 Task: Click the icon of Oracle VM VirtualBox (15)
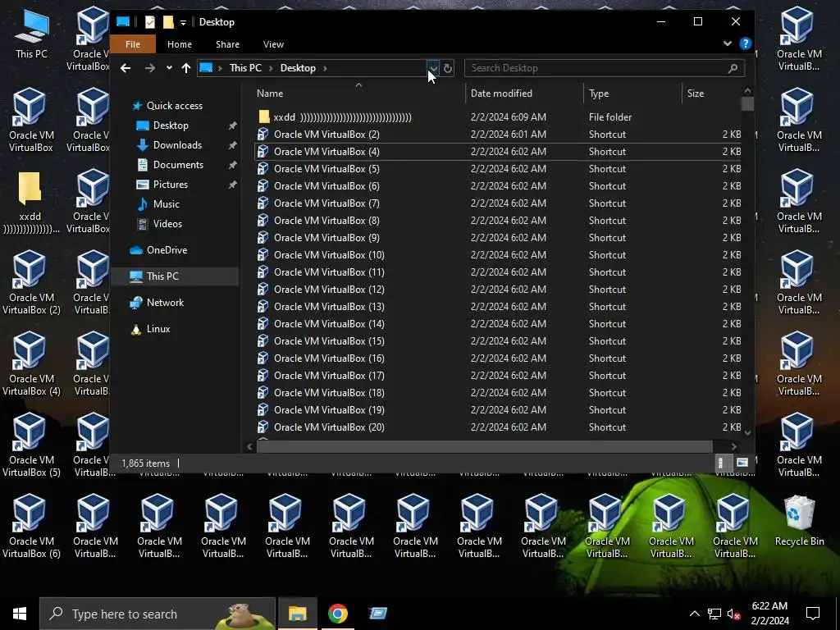tap(262, 341)
